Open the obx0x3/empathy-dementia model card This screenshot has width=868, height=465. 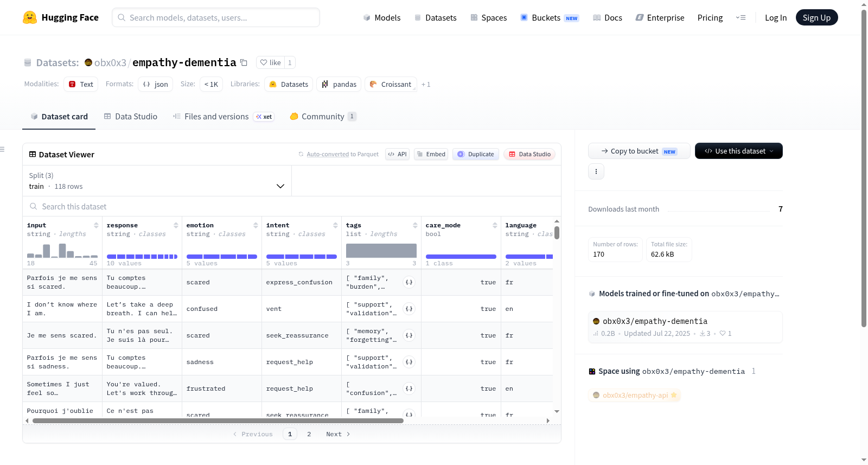click(685, 327)
